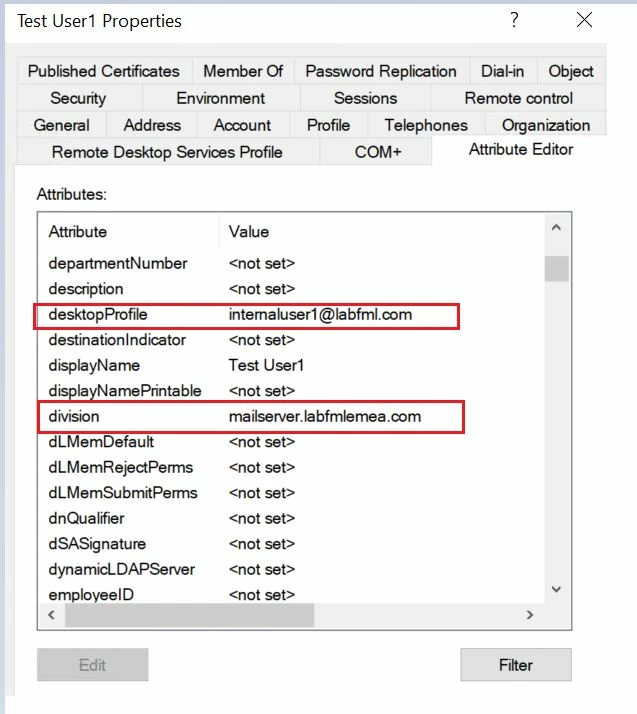This screenshot has width=637, height=714.
Task: Select the dSASignature attribute
Action: [x=97, y=544]
